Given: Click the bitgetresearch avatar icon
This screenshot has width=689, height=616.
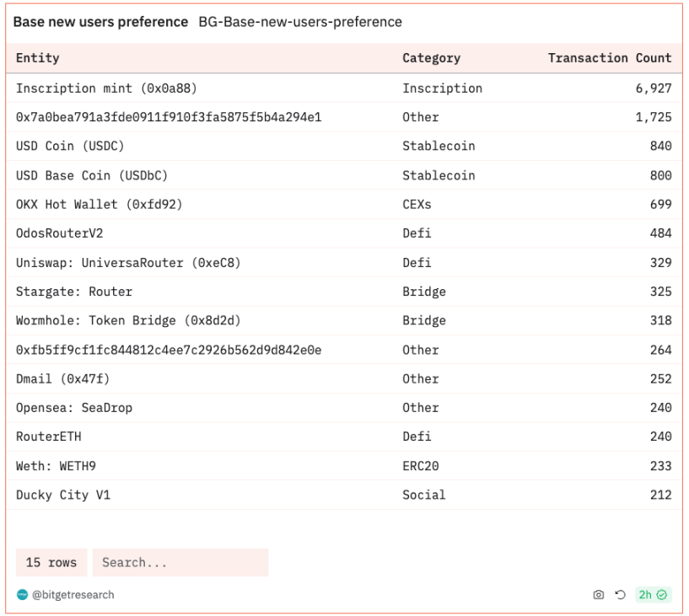Looking at the screenshot, I should pos(23,595).
